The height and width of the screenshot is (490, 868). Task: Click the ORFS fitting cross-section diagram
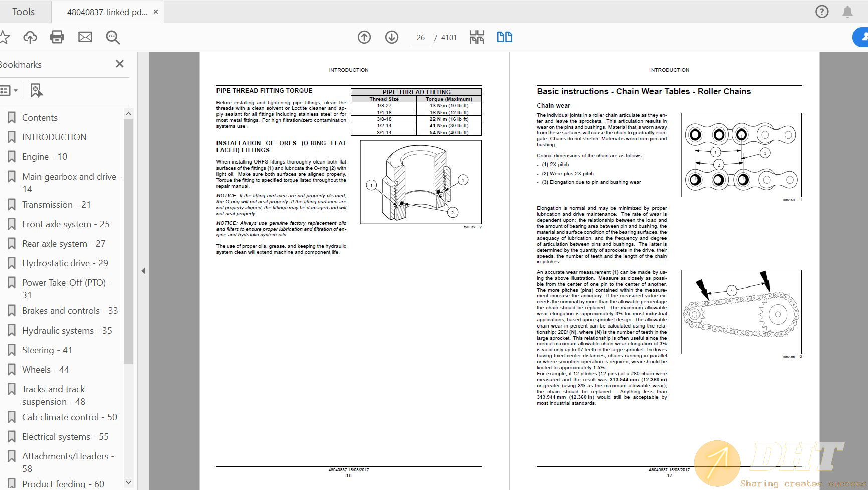[x=421, y=183]
